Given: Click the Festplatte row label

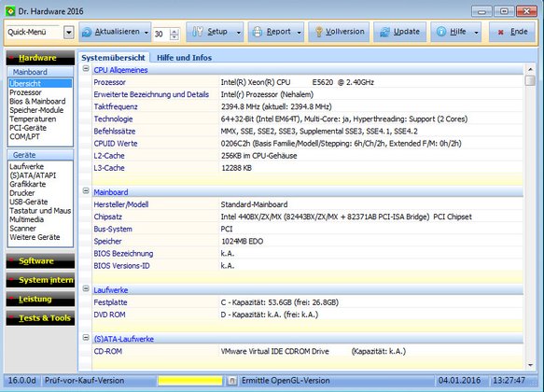Looking at the screenshot, I should tap(110, 302).
